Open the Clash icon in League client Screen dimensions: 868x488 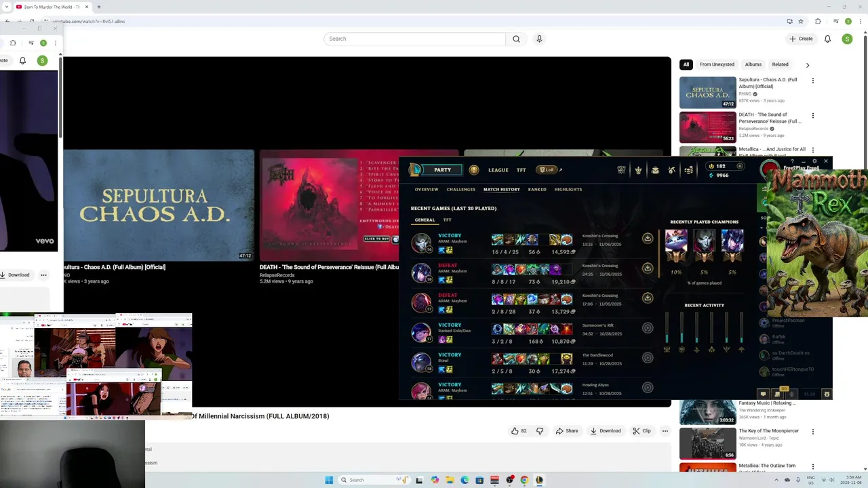[621, 170]
